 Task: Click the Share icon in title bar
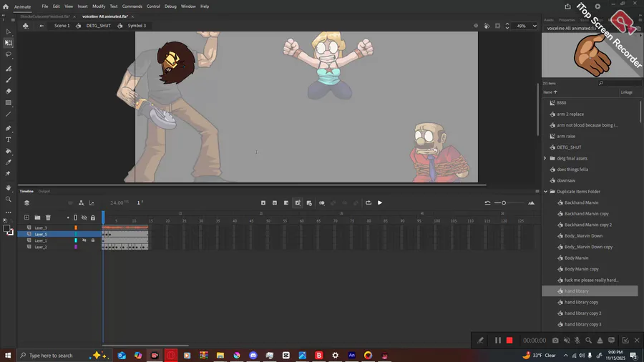[x=567, y=6]
